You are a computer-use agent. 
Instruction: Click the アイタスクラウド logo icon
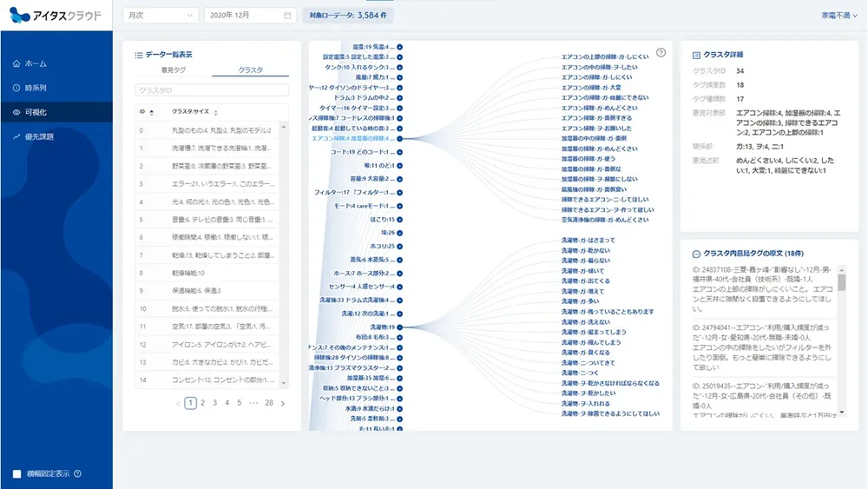coord(20,15)
